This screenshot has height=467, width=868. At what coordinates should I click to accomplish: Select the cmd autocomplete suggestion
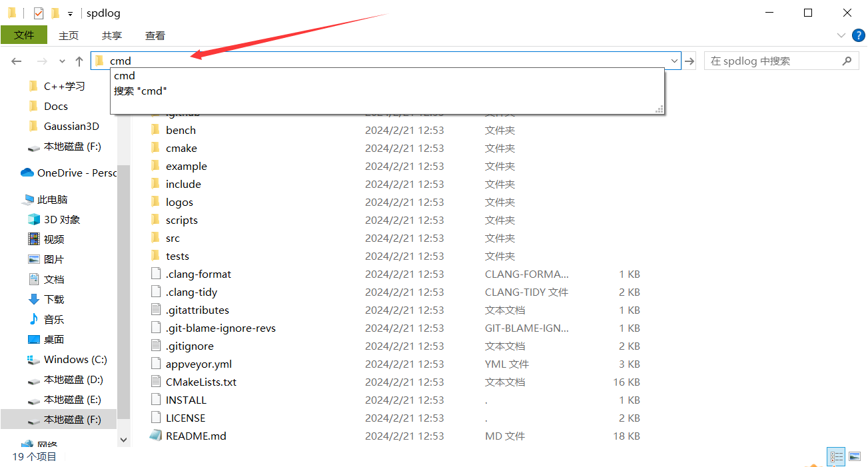coord(125,76)
